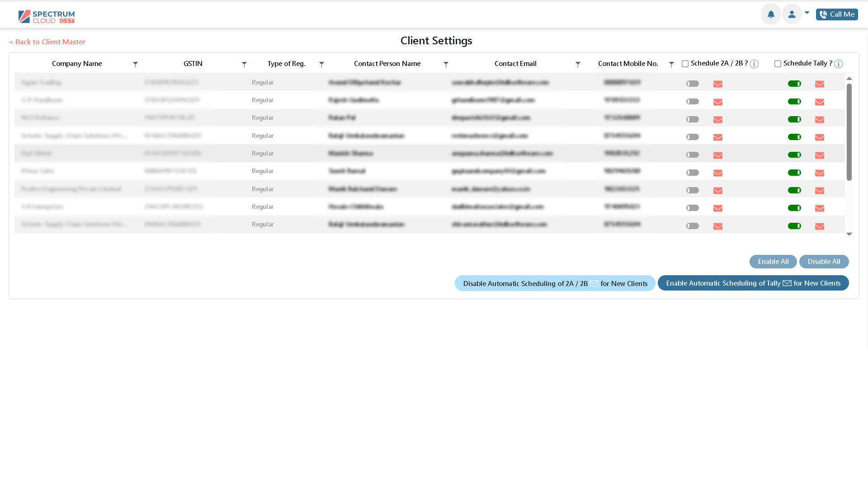
Task: Open the GSTIN column filter
Action: (x=244, y=64)
